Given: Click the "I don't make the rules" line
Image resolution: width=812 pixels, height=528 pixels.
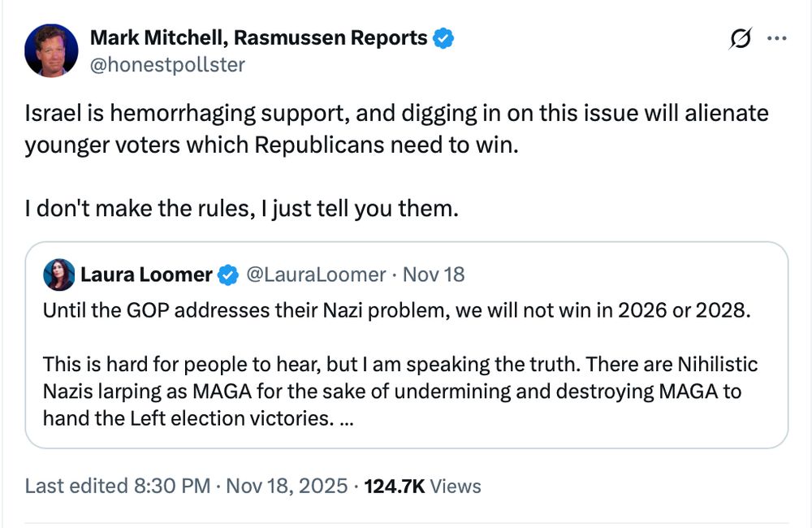Looking at the screenshot, I should [x=241, y=209].
